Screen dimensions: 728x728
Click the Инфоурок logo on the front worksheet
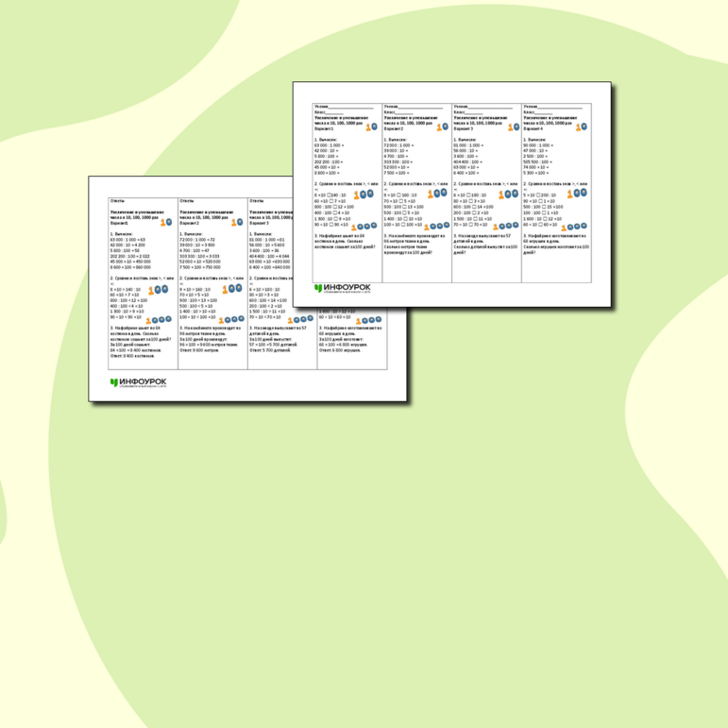point(343,288)
